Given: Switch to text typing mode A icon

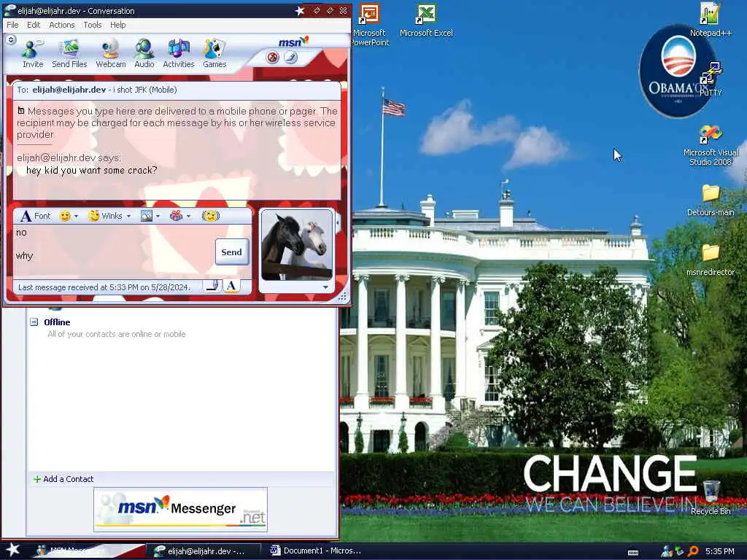Looking at the screenshot, I should click(231, 286).
